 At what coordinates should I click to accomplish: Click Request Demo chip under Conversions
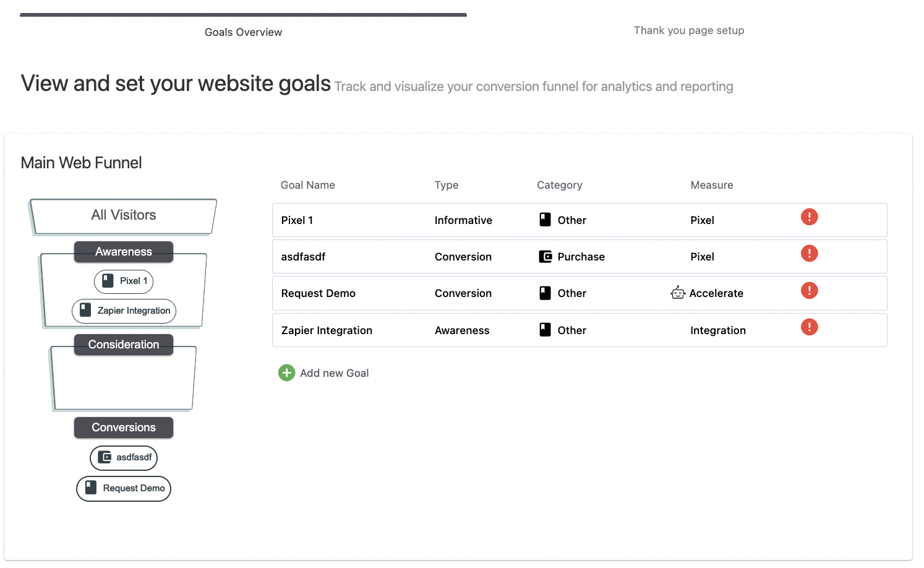coord(124,488)
